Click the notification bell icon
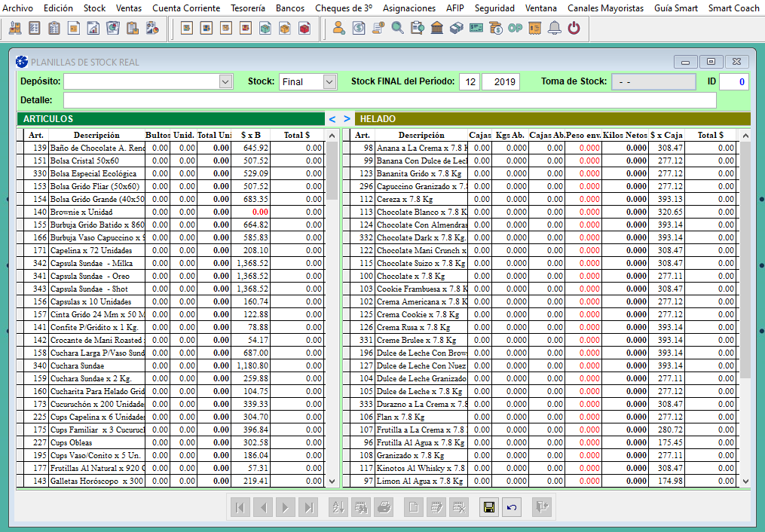The image size is (765, 532). point(555,29)
